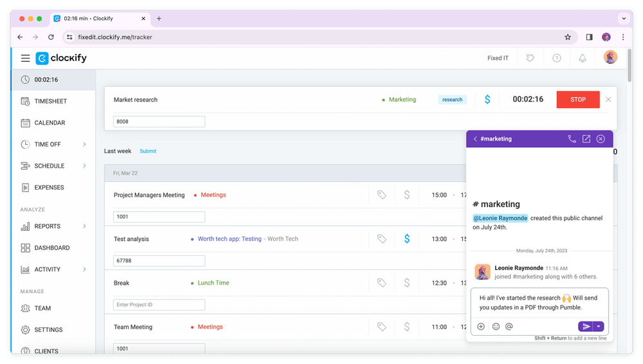Click the emoji icon in message composer
This screenshot has width=643, height=364.
[x=496, y=327]
